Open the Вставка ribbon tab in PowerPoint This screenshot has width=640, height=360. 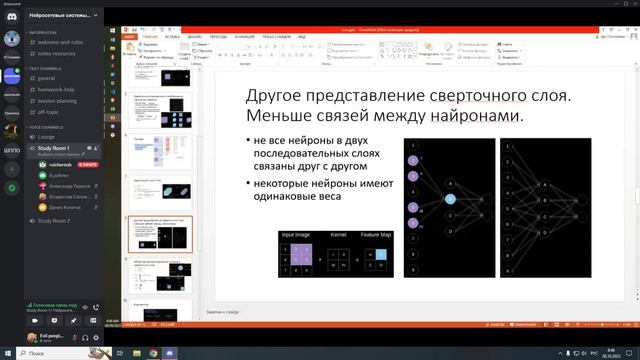click(172, 37)
